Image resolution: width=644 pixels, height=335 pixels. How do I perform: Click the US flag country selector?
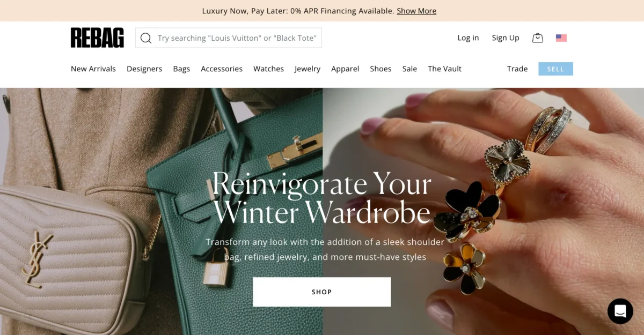[x=561, y=38]
